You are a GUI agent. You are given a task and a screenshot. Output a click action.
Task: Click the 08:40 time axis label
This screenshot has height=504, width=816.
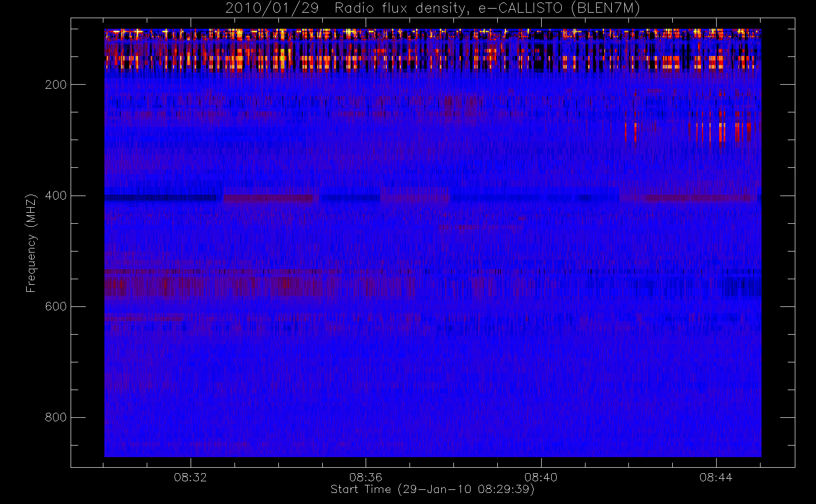click(541, 477)
